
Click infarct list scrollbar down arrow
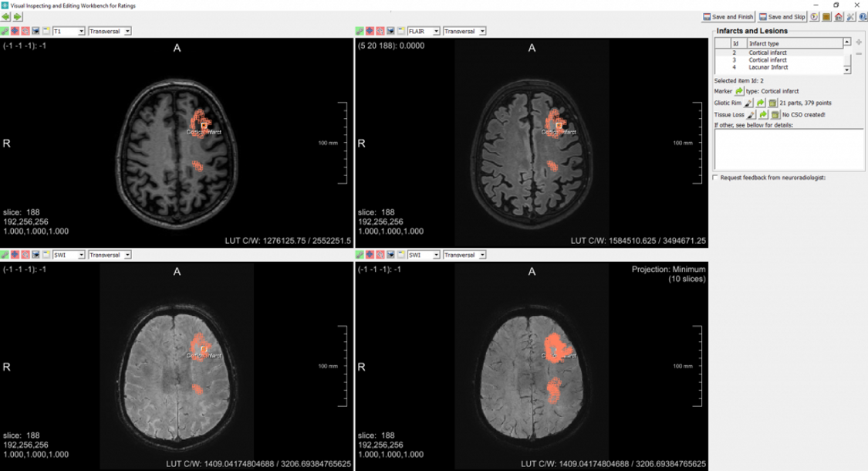point(847,69)
